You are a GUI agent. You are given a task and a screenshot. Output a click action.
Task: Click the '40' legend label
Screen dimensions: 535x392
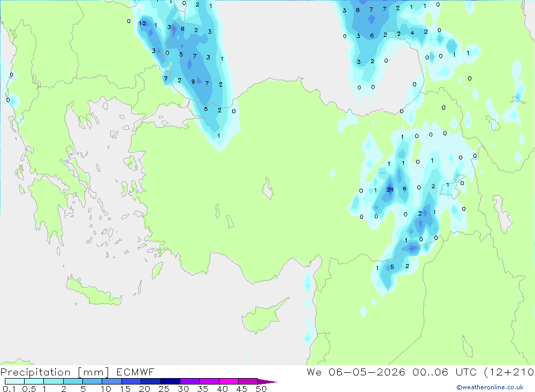tap(223, 389)
